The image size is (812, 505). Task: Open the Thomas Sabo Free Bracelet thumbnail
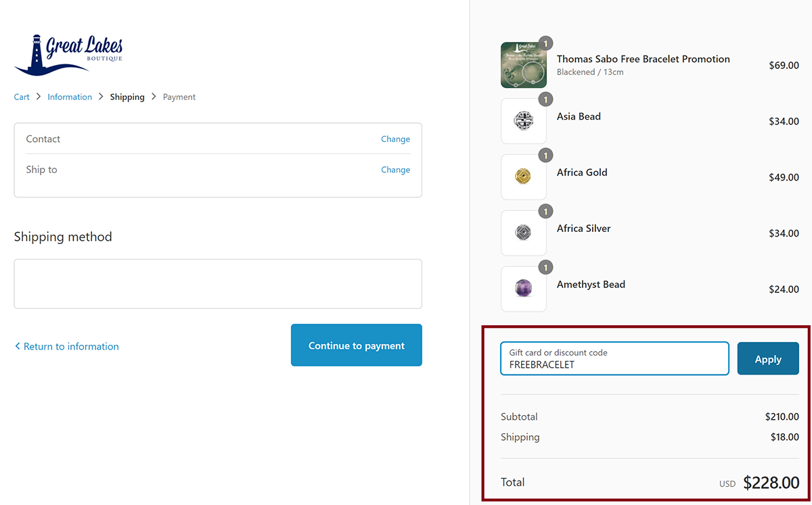[524, 65]
